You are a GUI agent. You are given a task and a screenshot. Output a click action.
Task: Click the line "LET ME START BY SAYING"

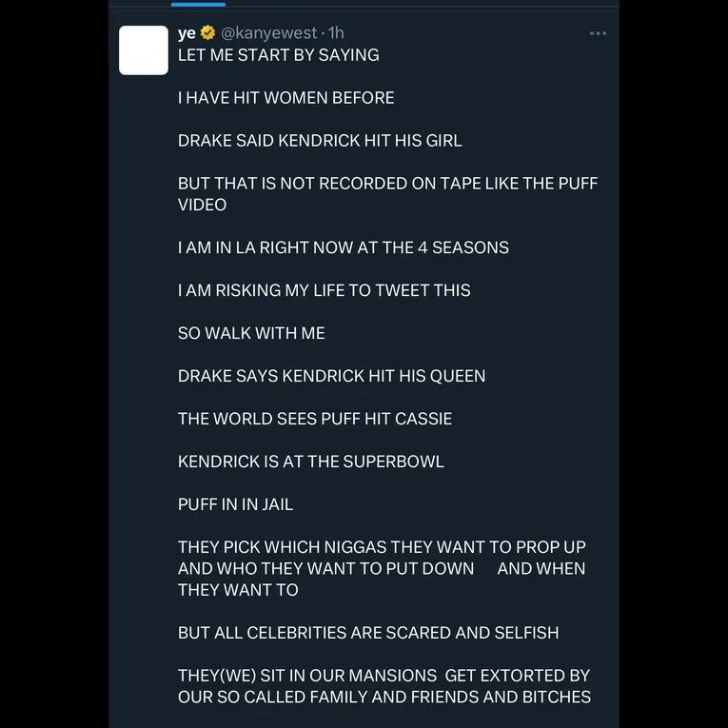click(278, 55)
